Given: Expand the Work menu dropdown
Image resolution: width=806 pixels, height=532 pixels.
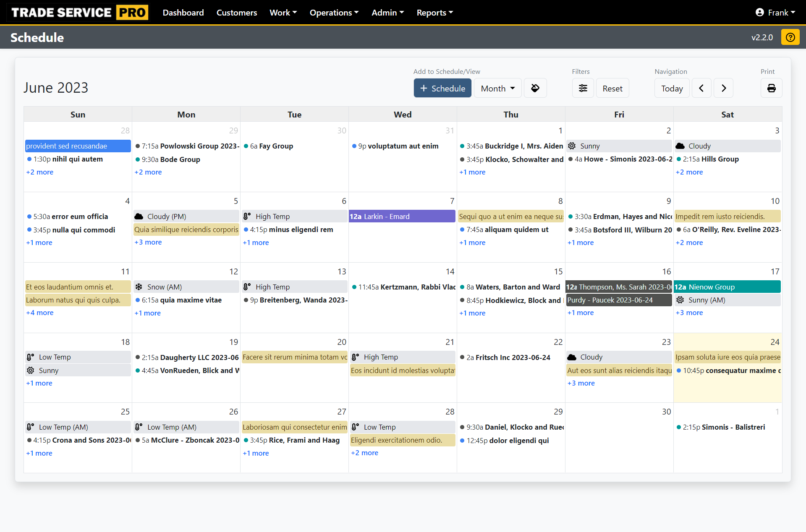Looking at the screenshot, I should (283, 13).
